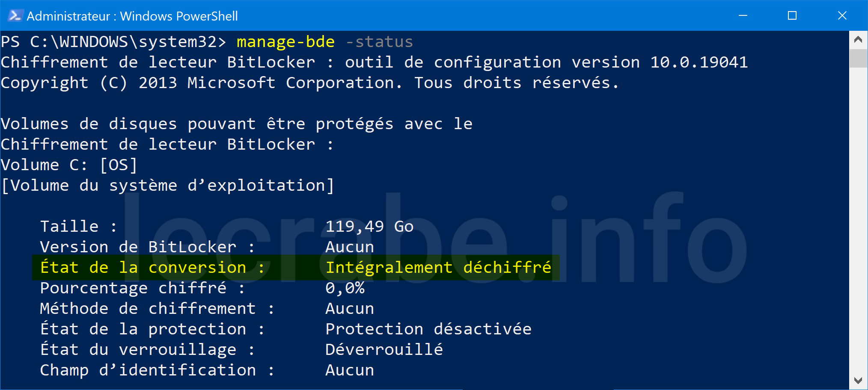This screenshot has width=868, height=390.
Task: Click the highlighted 'Intégralement déchiffré' value
Action: click(x=439, y=268)
